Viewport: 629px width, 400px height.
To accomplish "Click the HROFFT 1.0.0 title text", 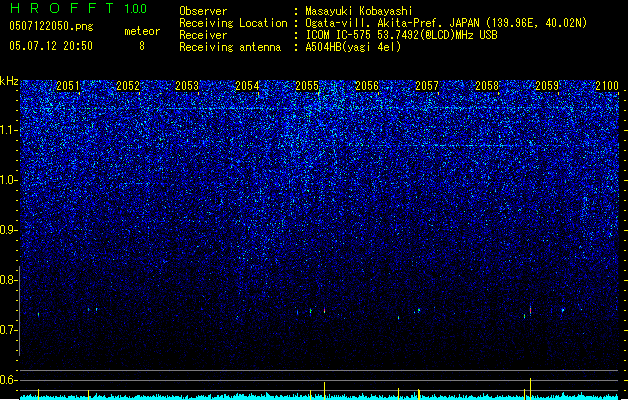I will [x=79, y=8].
